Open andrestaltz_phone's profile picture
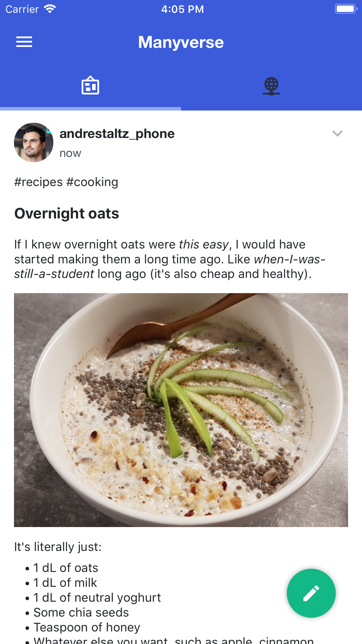Viewport: 362px width, 644px height. click(34, 142)
